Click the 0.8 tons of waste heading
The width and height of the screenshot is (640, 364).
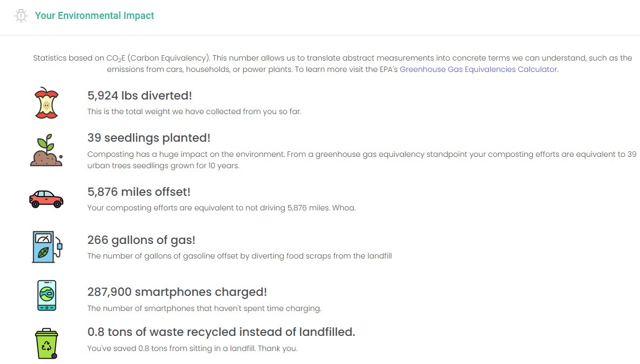tap(221, 332)
